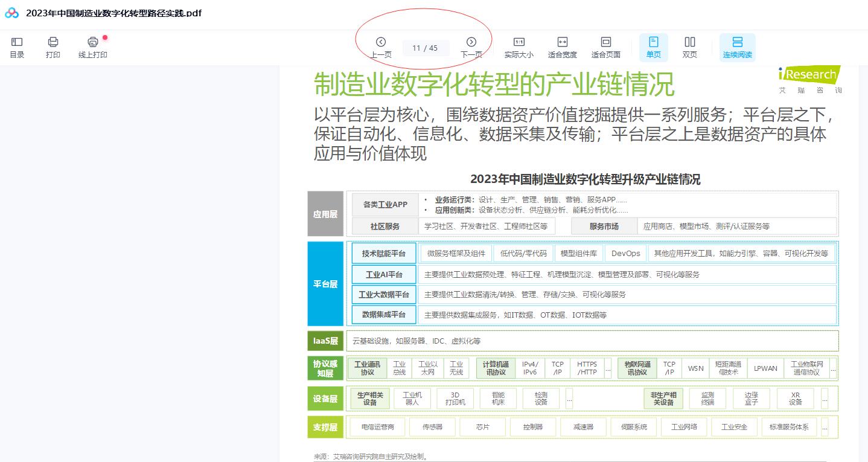
Task: Click the cloud app logo beside the filename
Action: coord(12,13)
